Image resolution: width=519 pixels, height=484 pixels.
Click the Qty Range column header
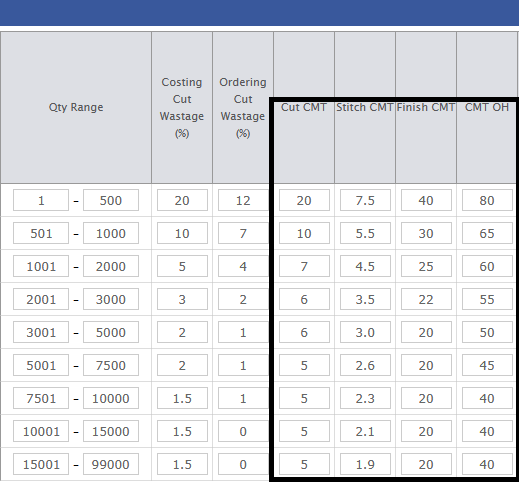click(x=76, y=107)
